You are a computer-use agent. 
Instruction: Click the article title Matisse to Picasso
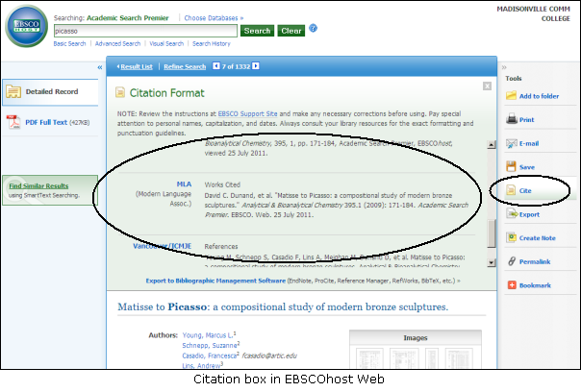coord(283,306)
